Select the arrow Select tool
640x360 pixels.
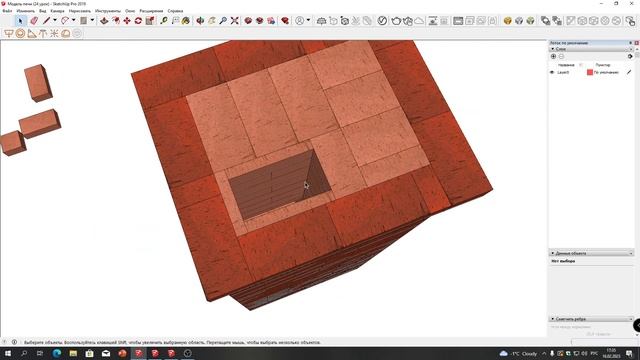tap(20, 21)
